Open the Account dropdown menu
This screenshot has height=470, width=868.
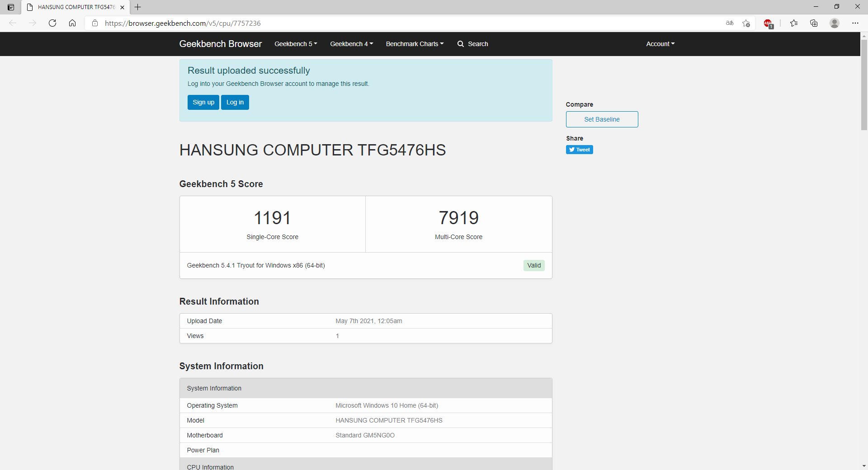[x=660, y=44]
